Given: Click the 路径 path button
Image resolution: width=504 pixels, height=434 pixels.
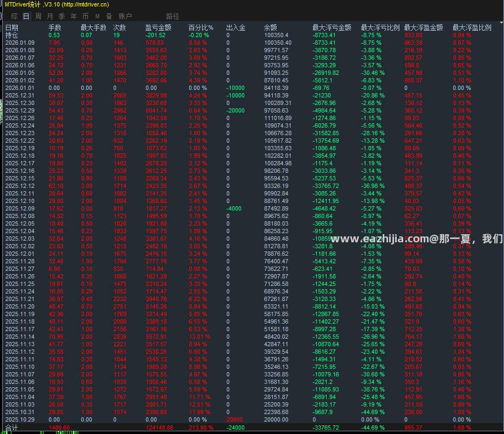Looking at the screenshot, I should tap(172, 16).
